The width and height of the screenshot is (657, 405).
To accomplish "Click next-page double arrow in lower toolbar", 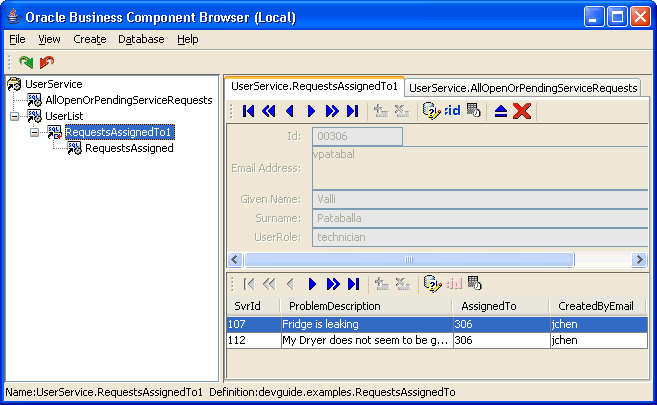I will (333, 284).
